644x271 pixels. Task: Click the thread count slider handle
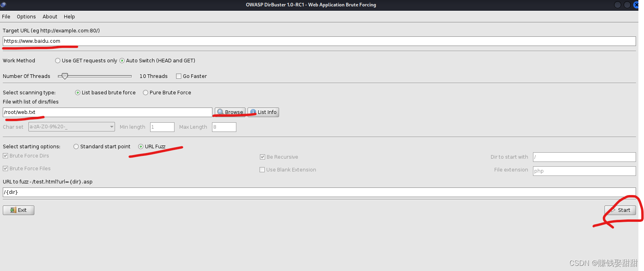click(x=65, y=76)
